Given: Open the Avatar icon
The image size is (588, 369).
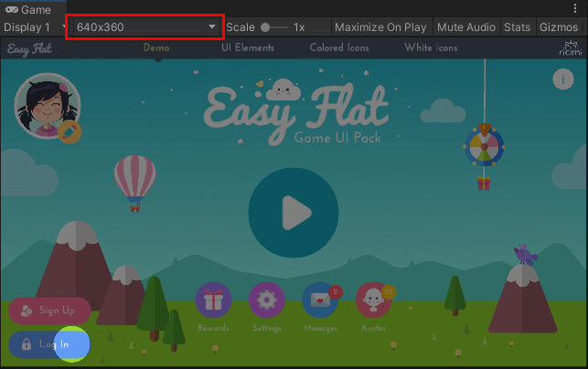Looking at the screenshot, I should point(373,300).
